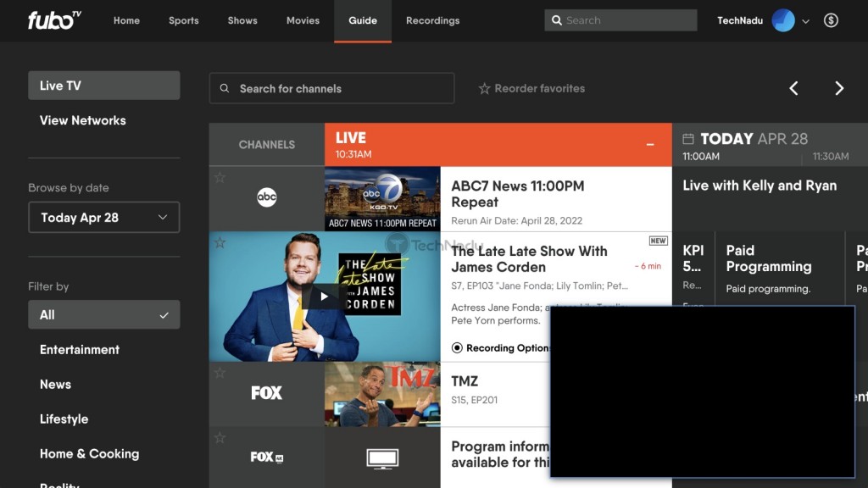Click the top Search input field

[x=620, y=20]
